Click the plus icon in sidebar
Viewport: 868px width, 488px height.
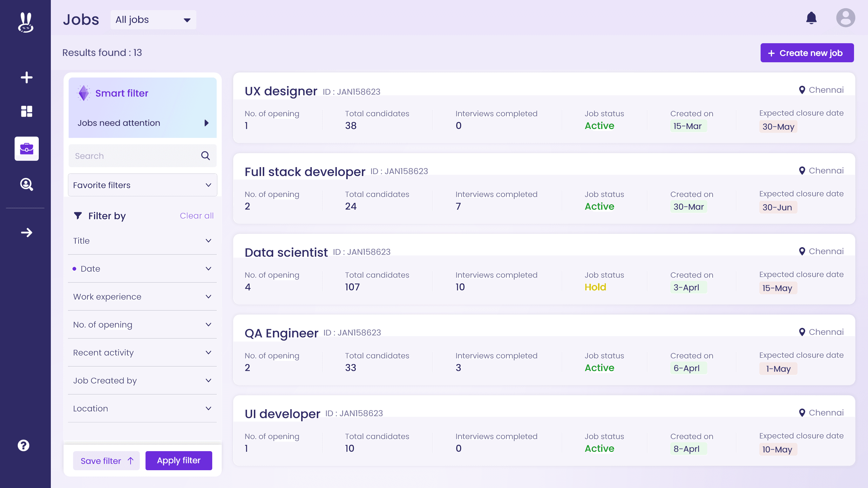(x=26, y=78)
